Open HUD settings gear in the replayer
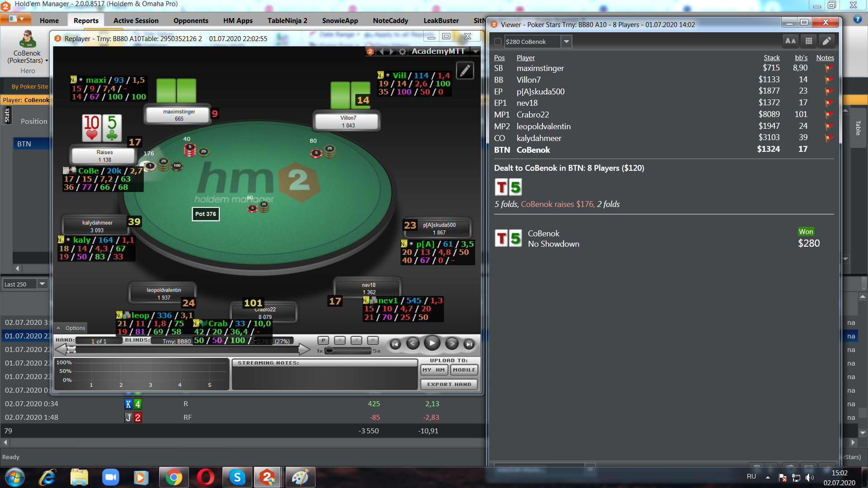The width and height of the screenshot is (868, 488). point(402,52)
